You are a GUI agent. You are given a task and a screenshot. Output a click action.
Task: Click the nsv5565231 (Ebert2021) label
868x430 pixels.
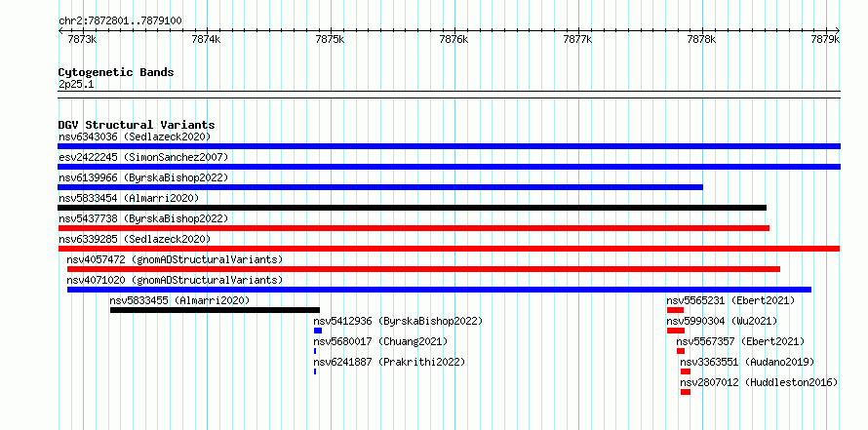pos(730,300)
